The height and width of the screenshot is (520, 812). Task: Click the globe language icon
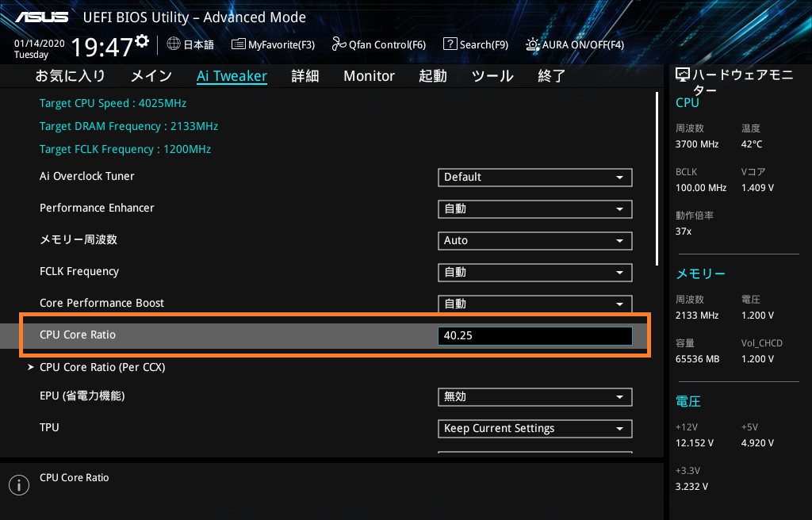click(x=174, y=44)
